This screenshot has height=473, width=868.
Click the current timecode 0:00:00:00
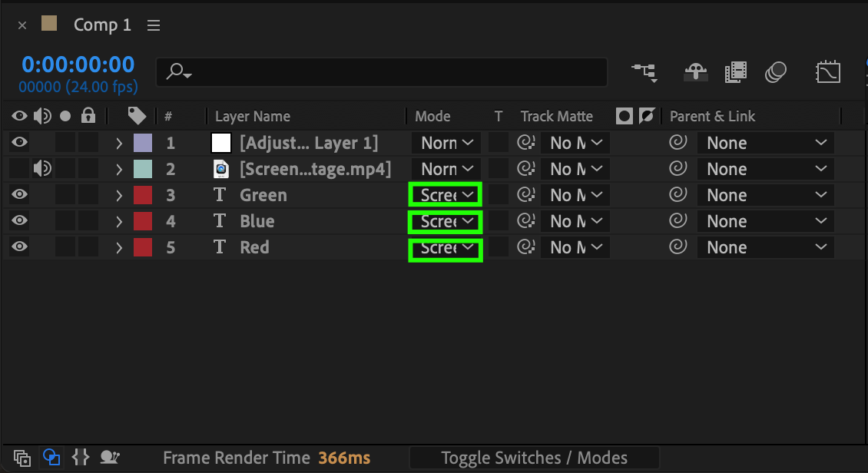78,64
